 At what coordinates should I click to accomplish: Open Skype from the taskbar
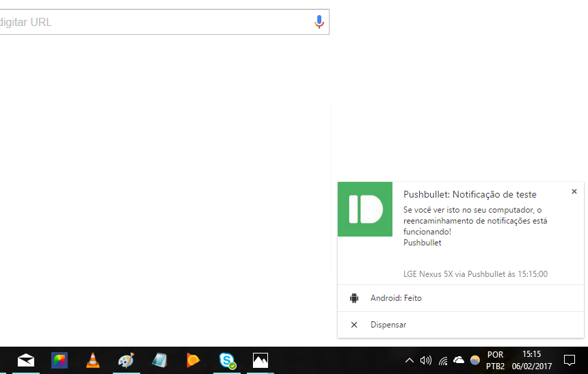pyautogui.click(x=227, y=360)
